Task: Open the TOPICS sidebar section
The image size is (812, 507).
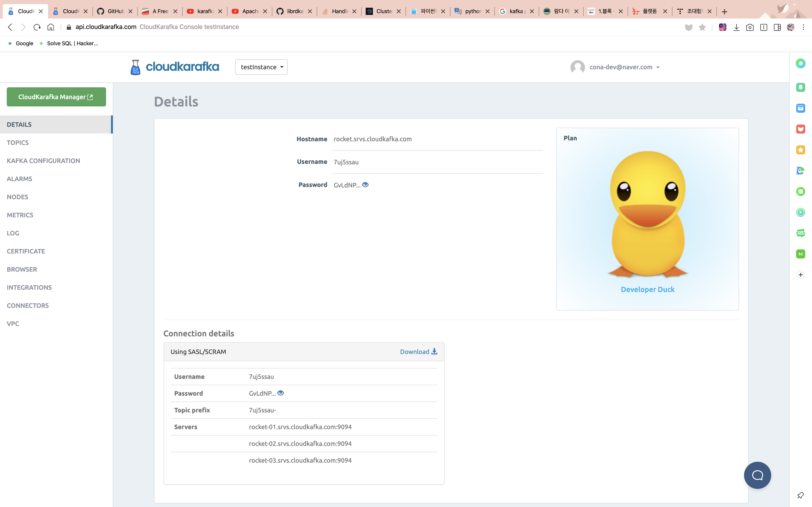Action: pos(18,143)
